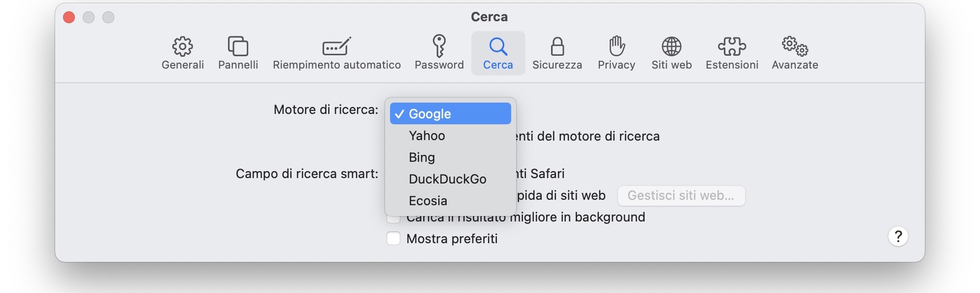
Task: Stay on the Cerca tab
Action: coord(498,52)
